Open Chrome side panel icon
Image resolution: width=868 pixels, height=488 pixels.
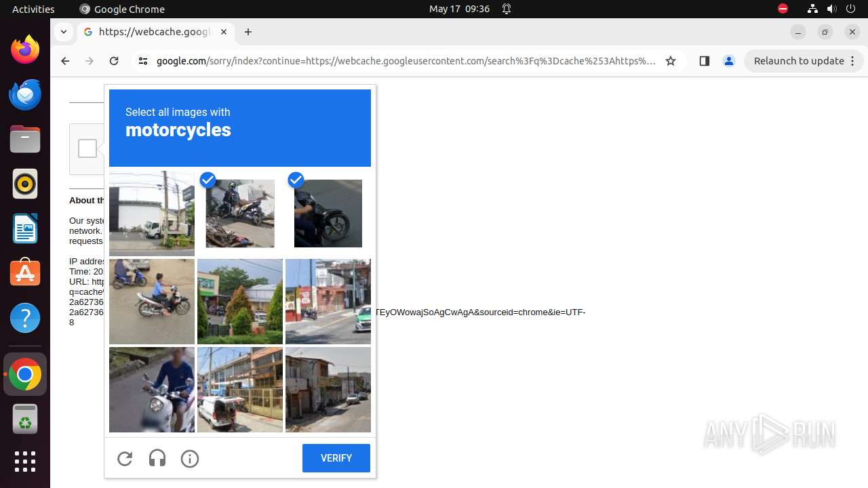point(704,61)
